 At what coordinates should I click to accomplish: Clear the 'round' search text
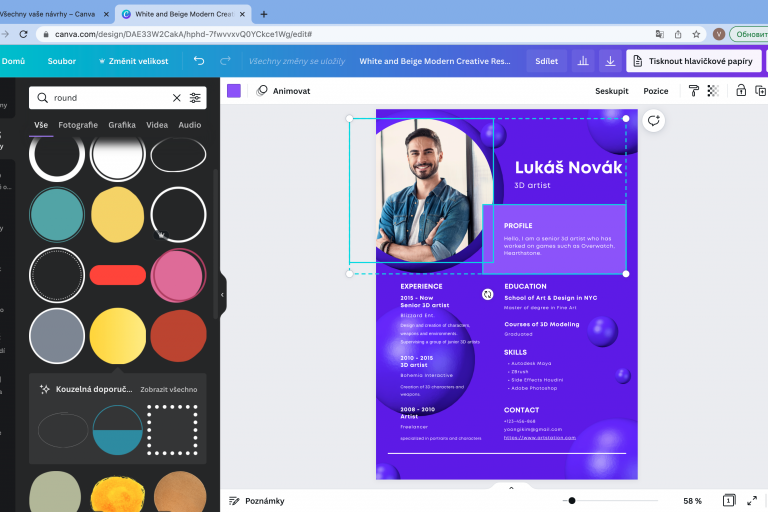[x=177, y=98]
